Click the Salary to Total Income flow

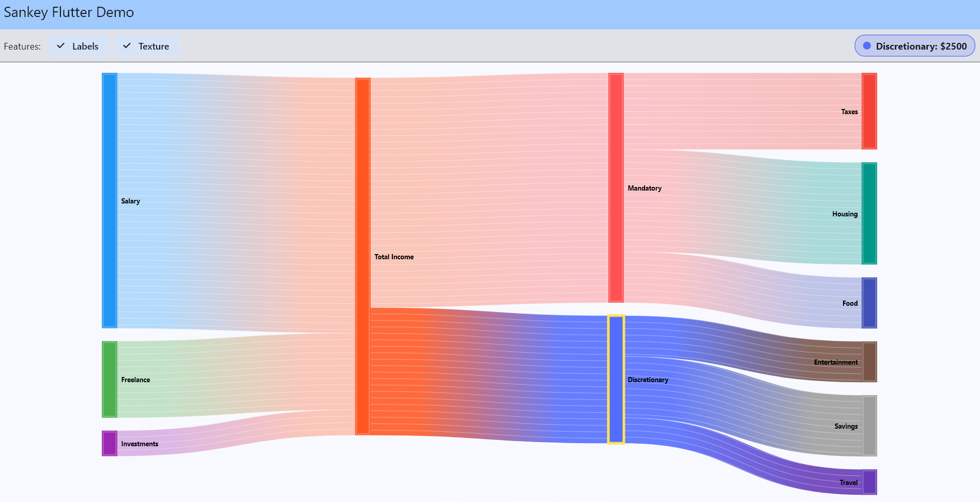click(x=233, y=201)
